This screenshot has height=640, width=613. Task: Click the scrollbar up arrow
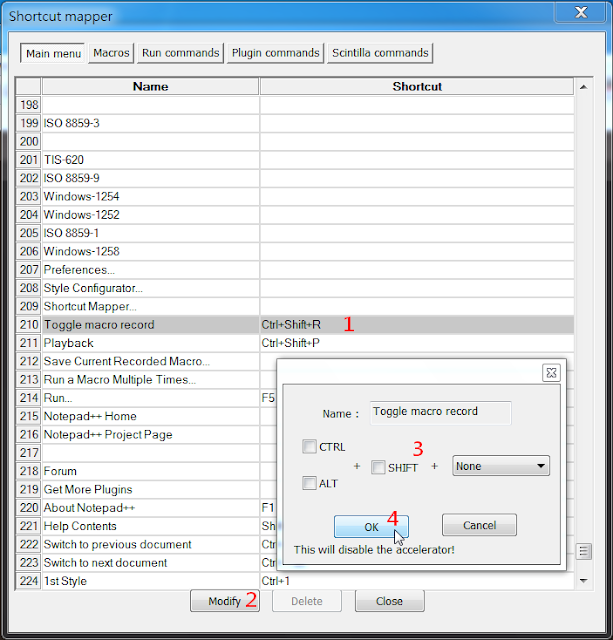click(x=584, y=87)
